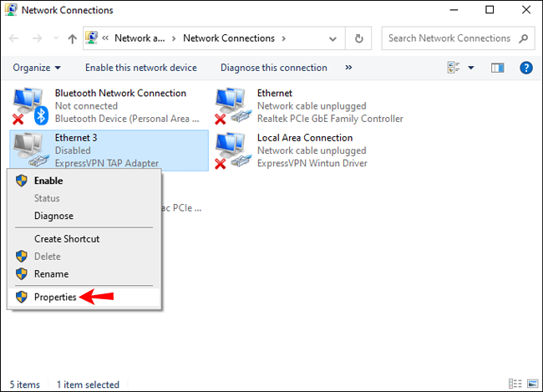Click the double chevron before Network a...
This screenshot has height=392, width=543.
pos(105,38)
